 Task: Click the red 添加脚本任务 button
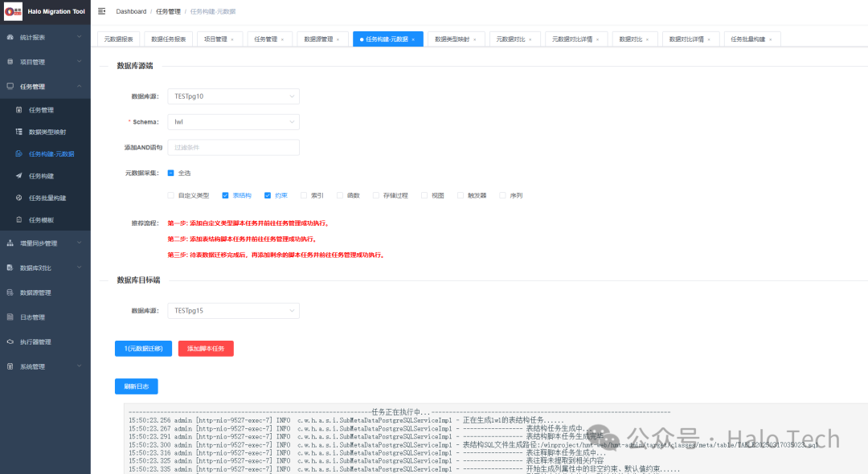pyautogui.click(x=206, y=349)
